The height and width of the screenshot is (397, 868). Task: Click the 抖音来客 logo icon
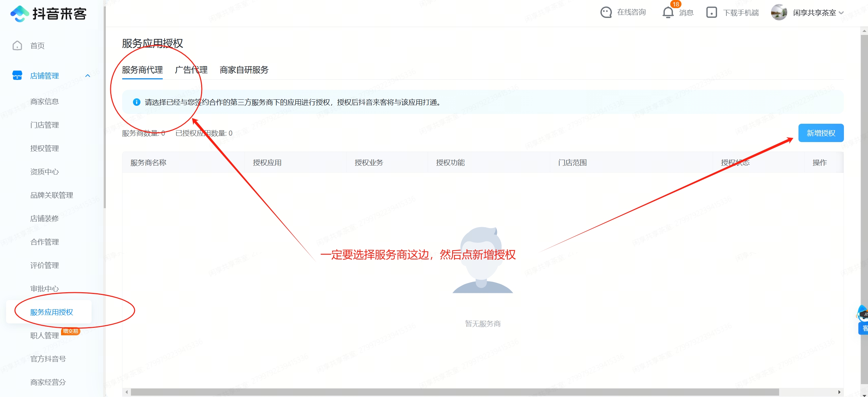coord(19,14)
